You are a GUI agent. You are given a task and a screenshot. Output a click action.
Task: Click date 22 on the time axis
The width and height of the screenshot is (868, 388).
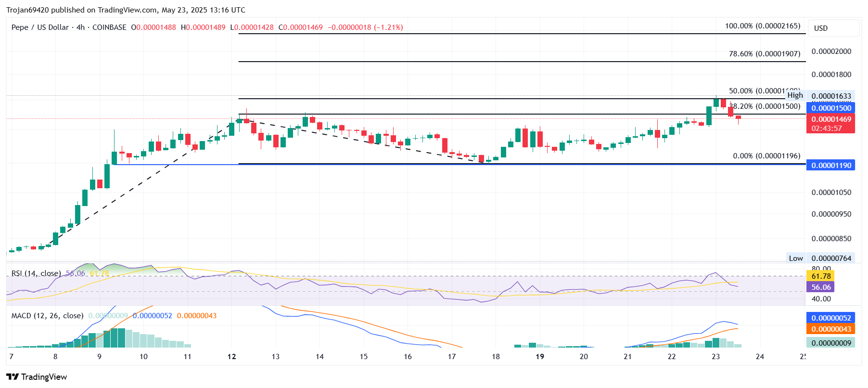672,357
